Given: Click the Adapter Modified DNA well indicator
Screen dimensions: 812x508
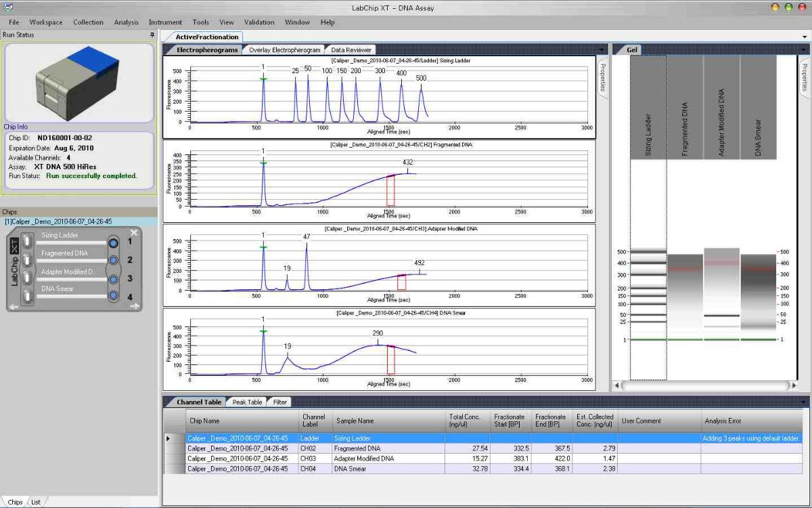Looking at the screenshot, I should pos(113,278).
